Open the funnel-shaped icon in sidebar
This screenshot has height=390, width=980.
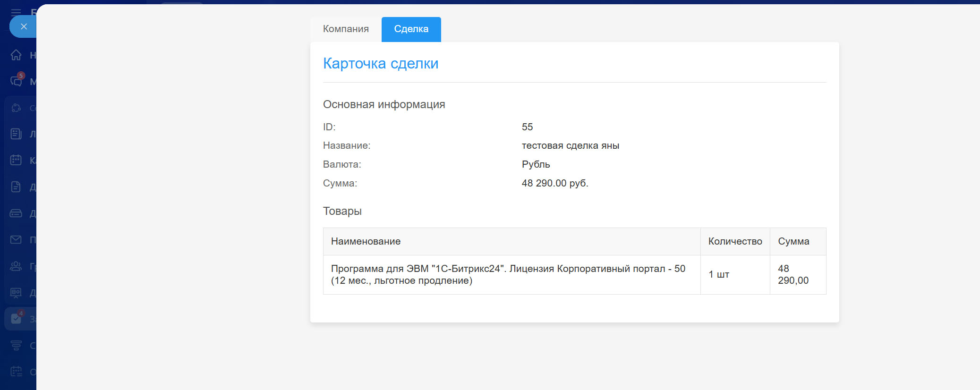click(x=16, y=346)
